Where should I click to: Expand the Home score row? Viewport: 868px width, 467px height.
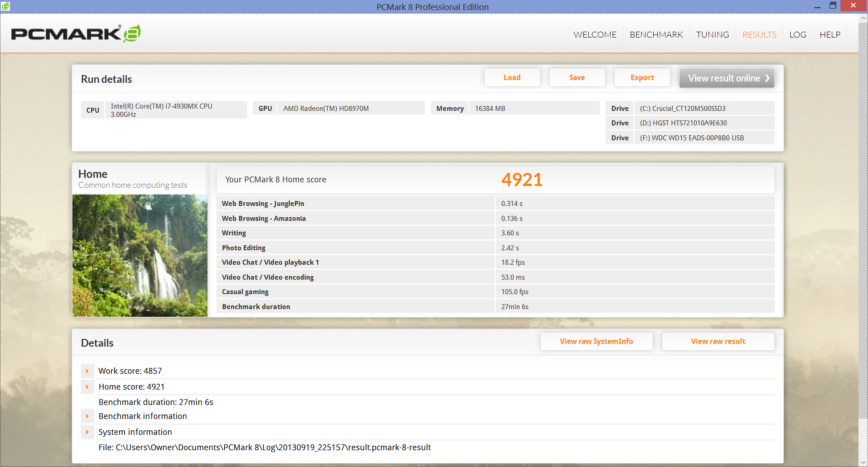point(87,387)
